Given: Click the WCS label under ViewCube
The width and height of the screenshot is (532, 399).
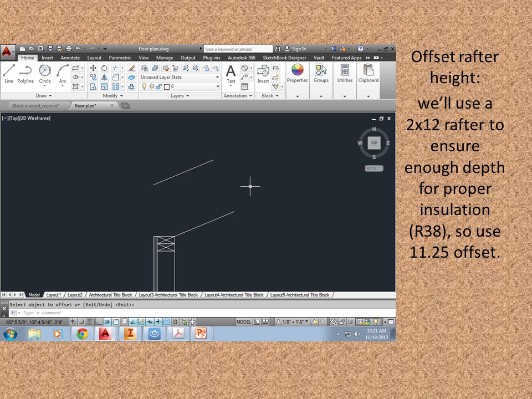Looking at the screenshot, I should (374, 168).
